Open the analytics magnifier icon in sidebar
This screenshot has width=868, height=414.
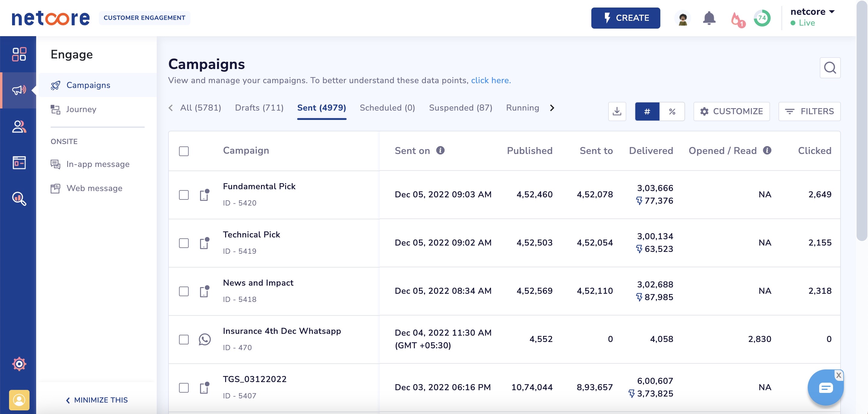coord(19,198)
